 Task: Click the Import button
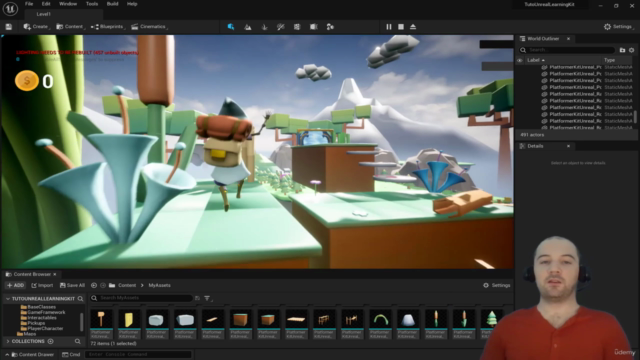coord(42,285)
